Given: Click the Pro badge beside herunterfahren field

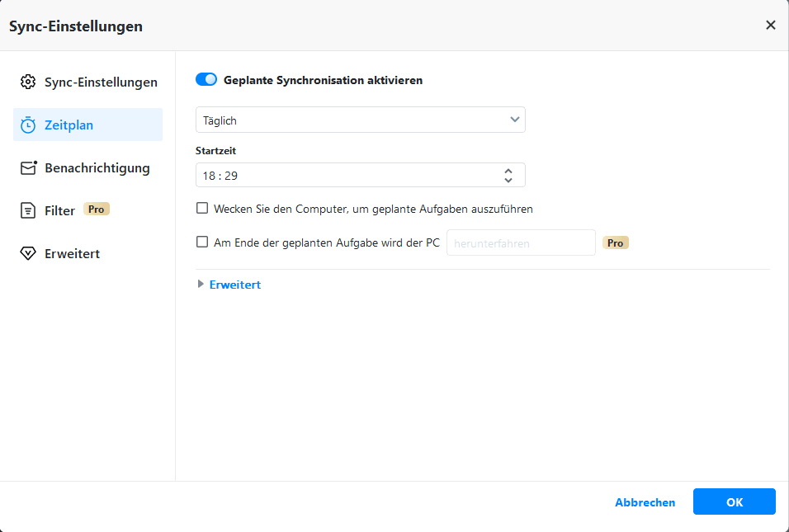Looking at the screenshot, I should coord(616,243).
